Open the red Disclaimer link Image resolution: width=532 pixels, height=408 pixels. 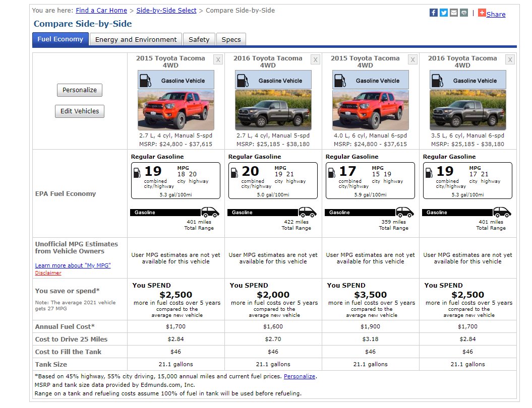[48, 273]
